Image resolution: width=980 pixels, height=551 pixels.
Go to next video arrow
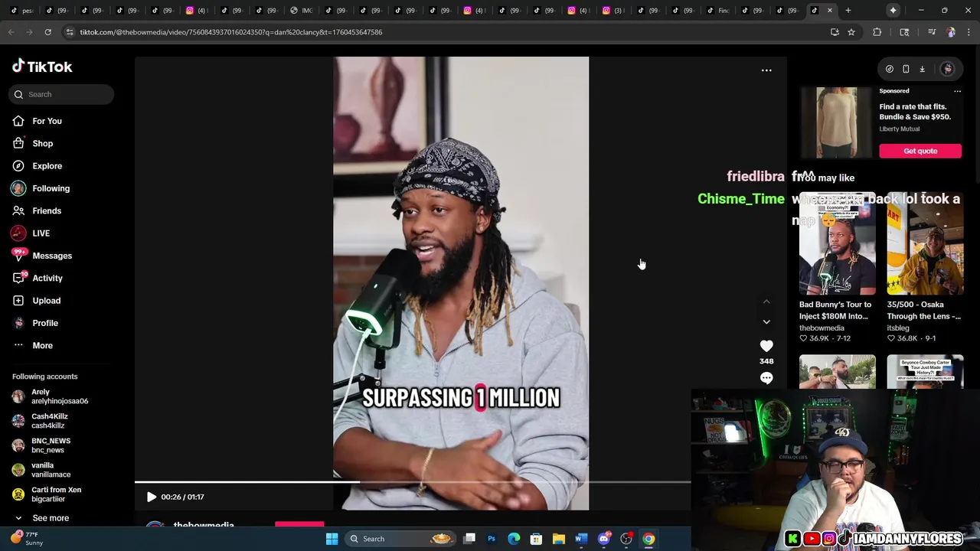(766, 322)
